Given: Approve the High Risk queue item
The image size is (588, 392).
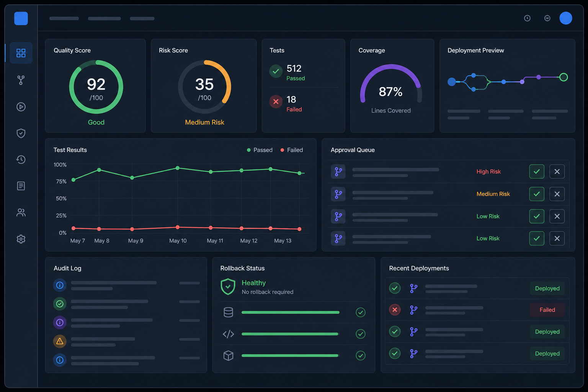Looking at the screenshot, I should (537, 171).
